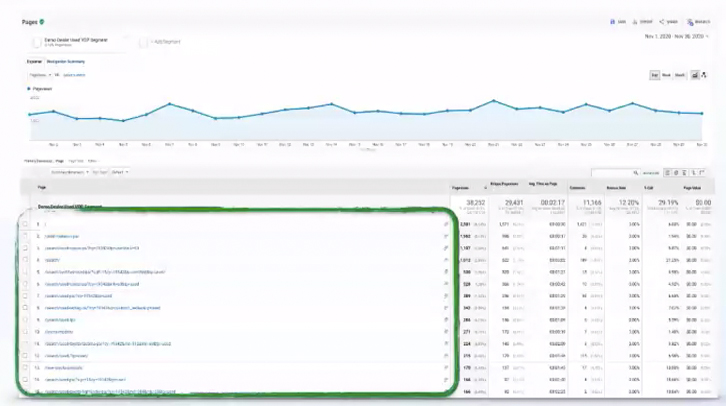Click the Nov 21 peak chart point
This screenshot has height=406, width=726.
[494, 100]
